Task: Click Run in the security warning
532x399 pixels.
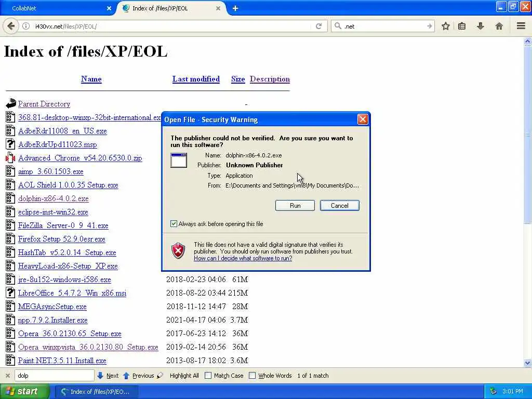Action: point(295,206)
